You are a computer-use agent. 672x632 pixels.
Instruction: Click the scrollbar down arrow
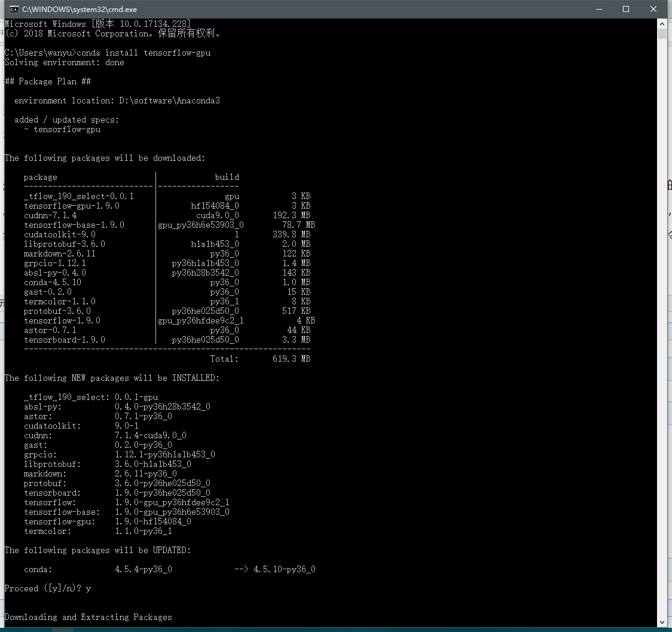[x=662, y=622]
